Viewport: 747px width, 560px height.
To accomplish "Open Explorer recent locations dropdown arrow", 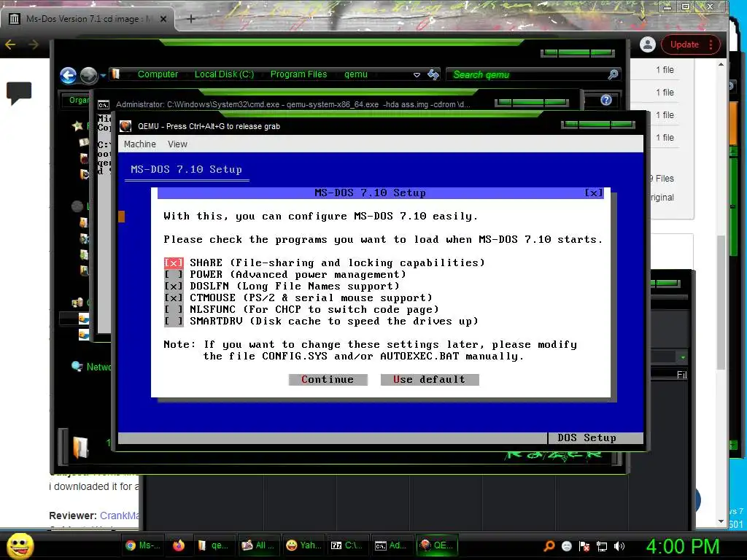I will [x=103, y=75].
